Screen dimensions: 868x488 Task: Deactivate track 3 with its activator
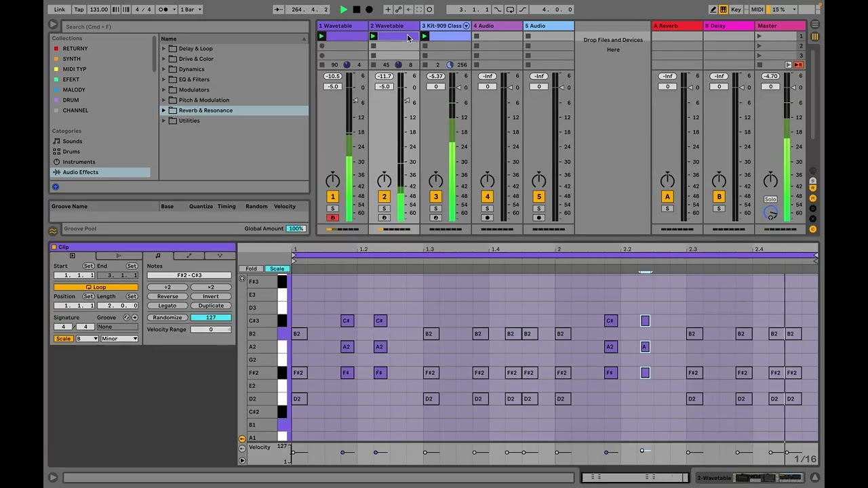coord(435,197)
